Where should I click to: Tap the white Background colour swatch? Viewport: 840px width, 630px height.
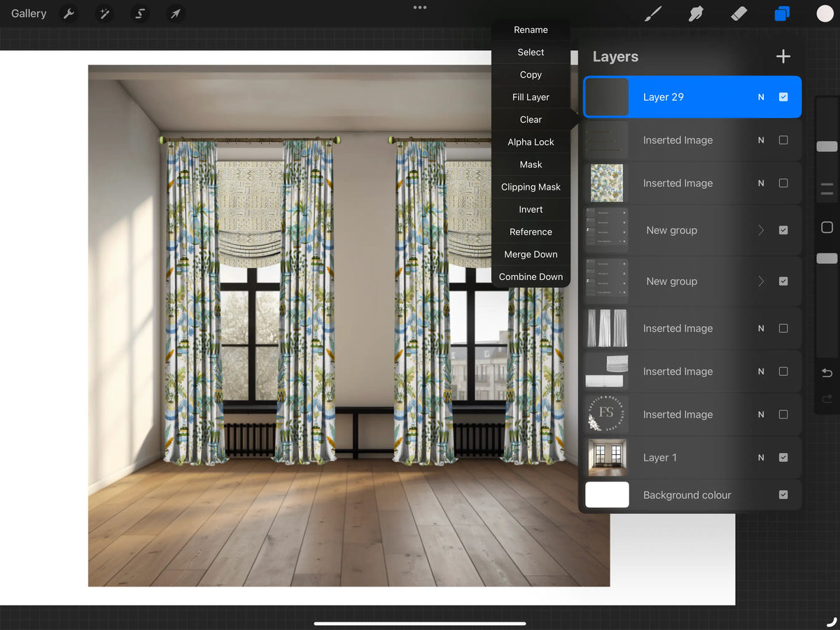click(607, 495)
